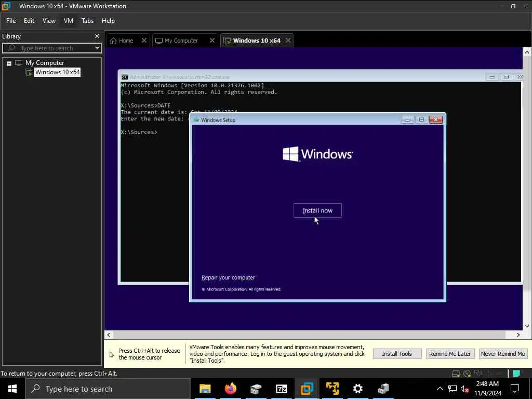Open Settings gear from the taskbar
This screenshot has width=532, height=399.
click(x=357, y=389)
